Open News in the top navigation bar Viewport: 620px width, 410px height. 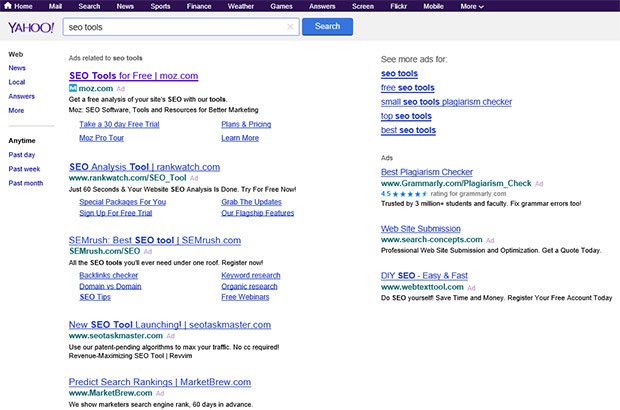point(125,6)
